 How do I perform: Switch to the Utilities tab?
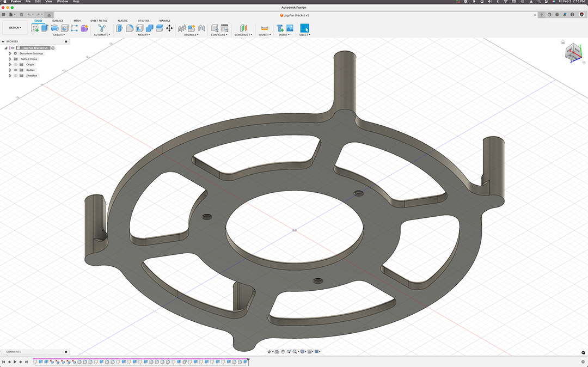coord(144,21)
